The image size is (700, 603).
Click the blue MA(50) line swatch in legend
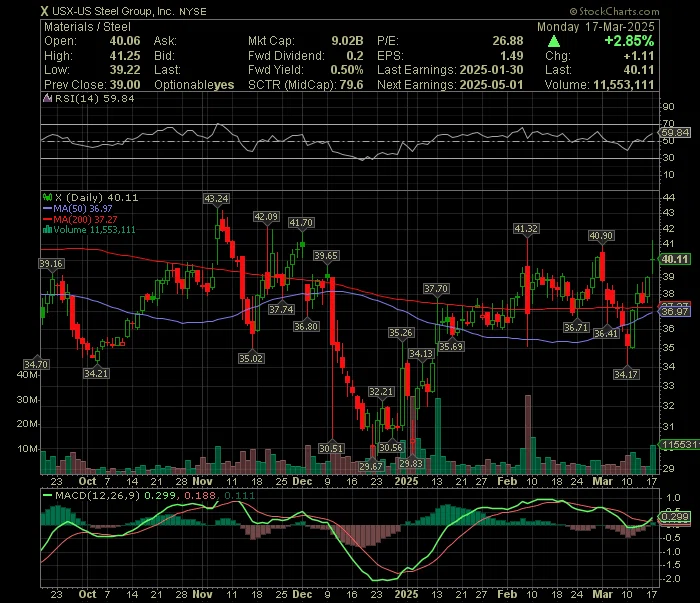pos(47,208)
